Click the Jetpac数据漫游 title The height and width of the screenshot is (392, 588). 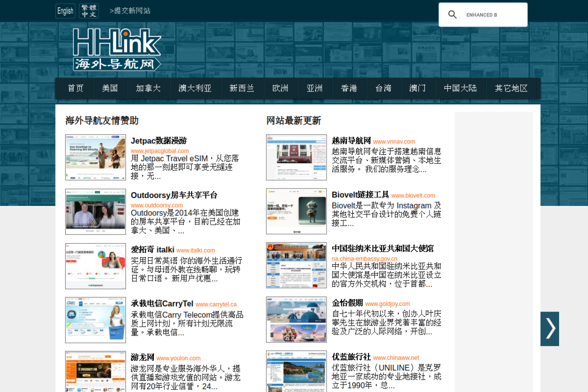coord(158,141)
